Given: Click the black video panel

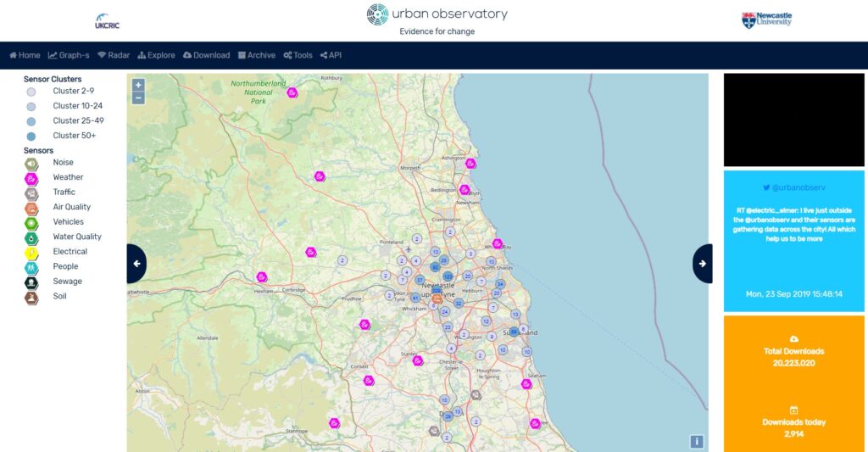Looking at the screenshot, I should coord(793,120).
